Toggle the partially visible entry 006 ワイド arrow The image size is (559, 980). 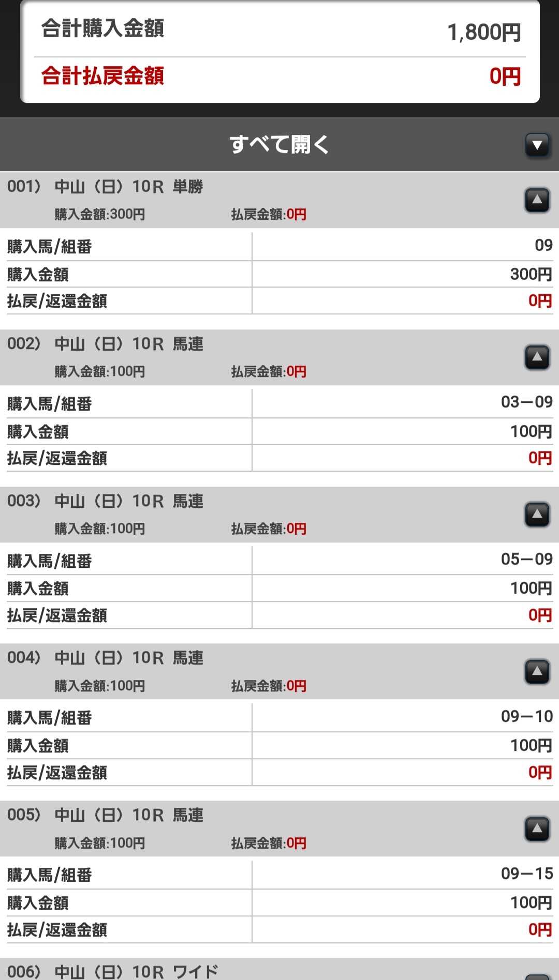click(x=537, y=975)
